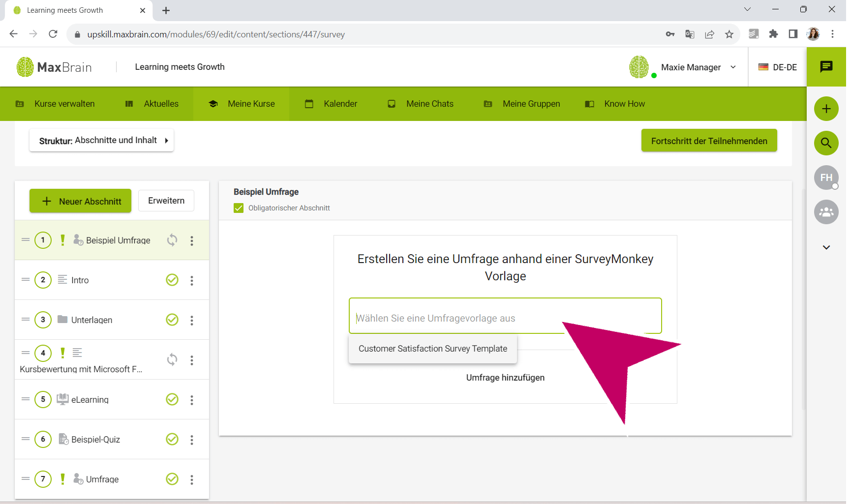
Task: Click the Intro published checkmark icon
Action: (x=172, y=280)
